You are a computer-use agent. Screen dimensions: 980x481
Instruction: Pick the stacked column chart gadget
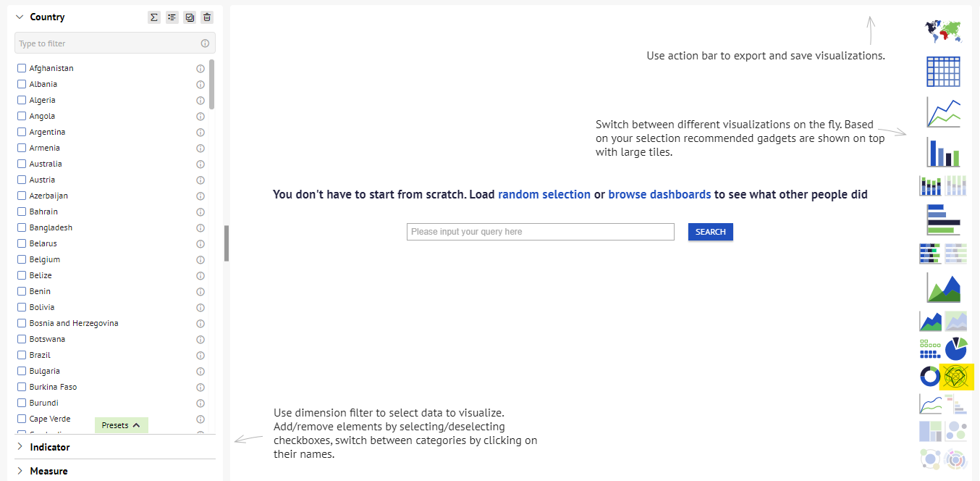pos(930,185)
